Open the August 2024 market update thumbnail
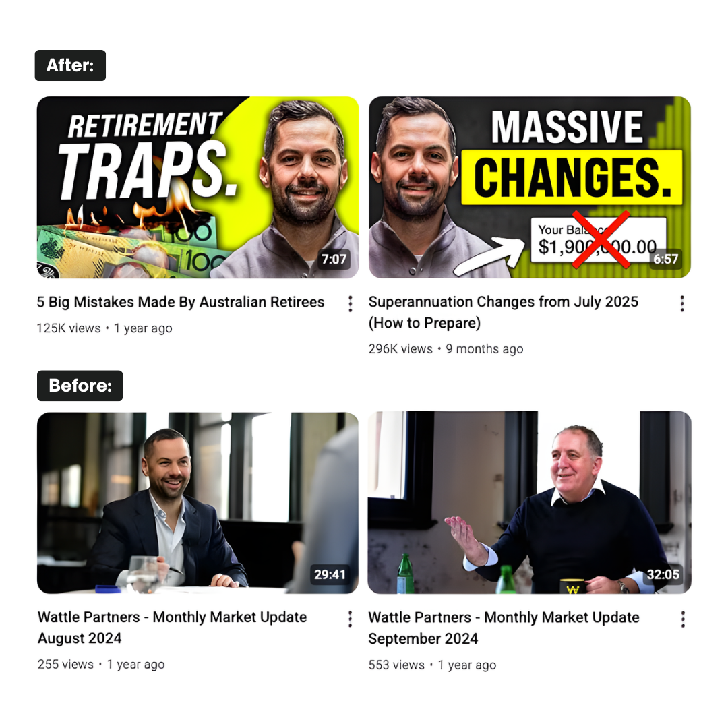This screenshot has width=728, height=728. click(x=198, y=502)
